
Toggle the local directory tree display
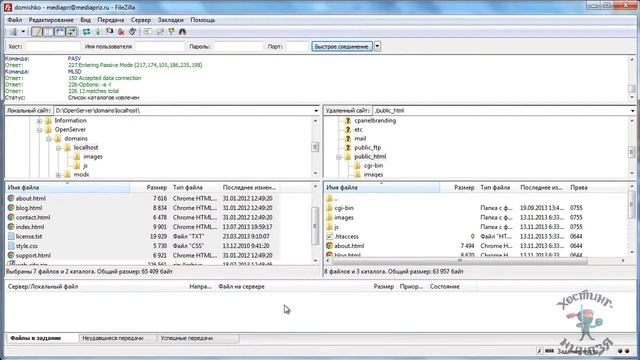(x=48, y=31)
